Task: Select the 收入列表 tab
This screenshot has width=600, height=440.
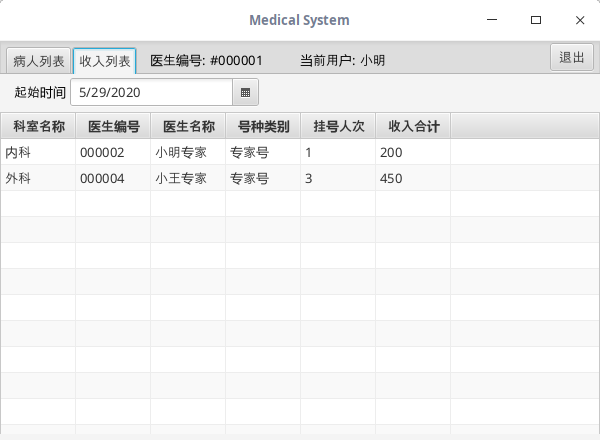Action: tap(104, 61)
